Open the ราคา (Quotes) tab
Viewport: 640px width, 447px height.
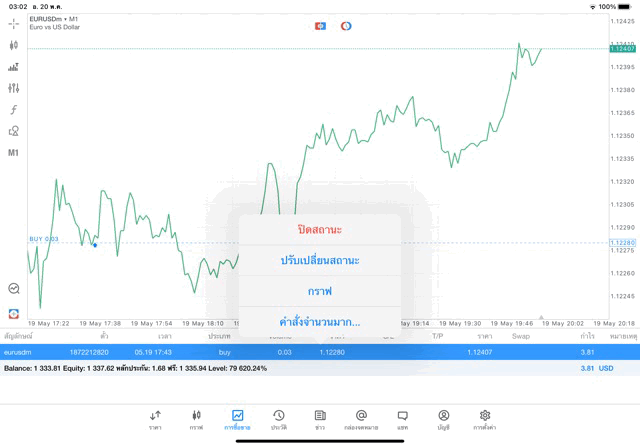point(155,419)
